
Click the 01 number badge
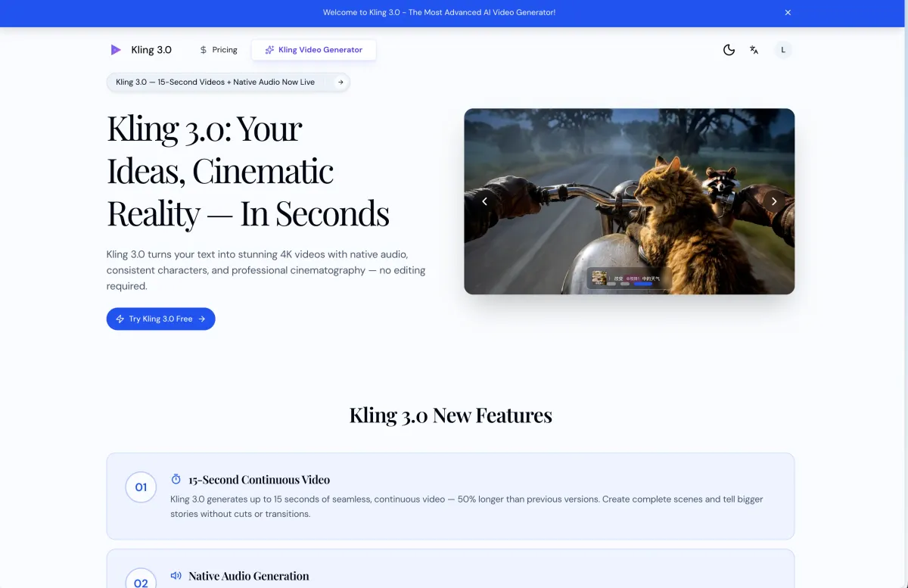tap(141, 487)
